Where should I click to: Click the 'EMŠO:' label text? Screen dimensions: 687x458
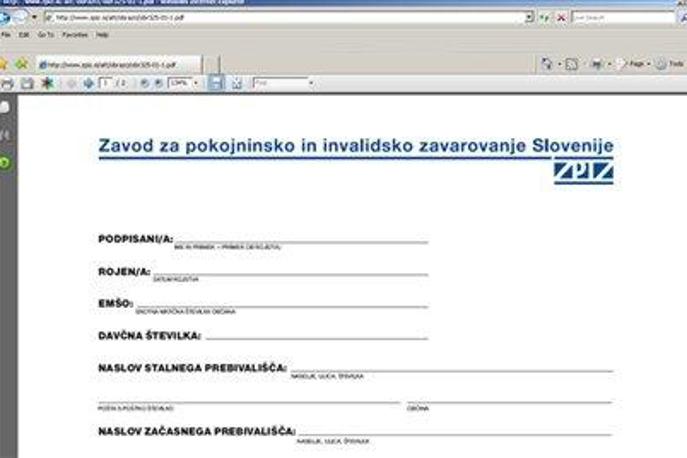[x=115, y=303]
